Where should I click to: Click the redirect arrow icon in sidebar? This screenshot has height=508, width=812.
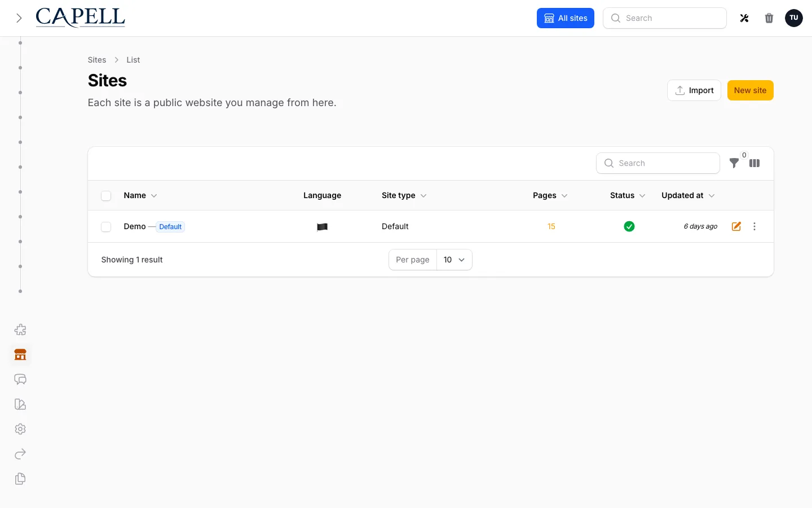[20, 454]
